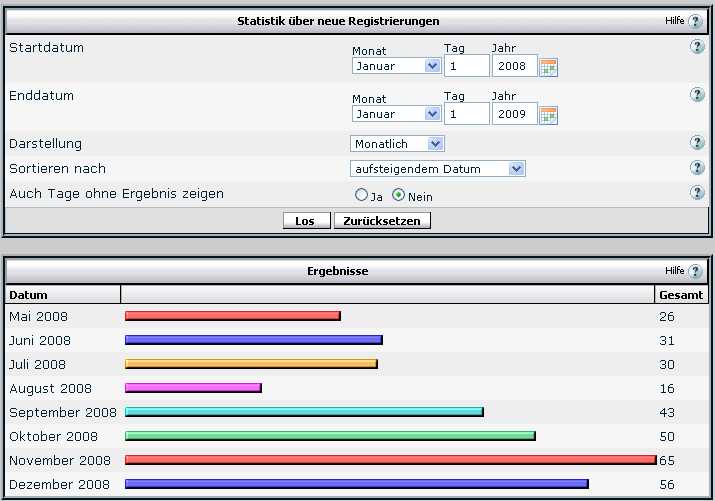Screen dimensions: 715x501
Task: Expand Darstellung dropdown set to Monatlich
Action: 397,144
